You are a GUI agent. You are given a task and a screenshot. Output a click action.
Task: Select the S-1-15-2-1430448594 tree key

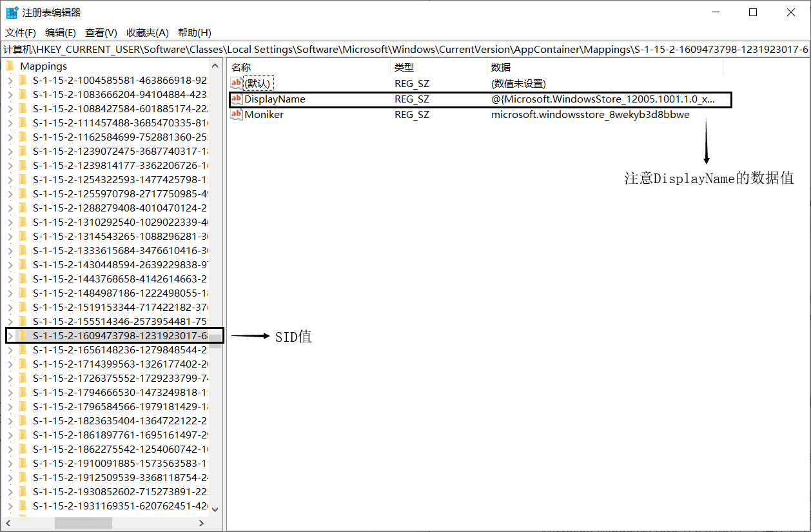click(x=120, y=264)
